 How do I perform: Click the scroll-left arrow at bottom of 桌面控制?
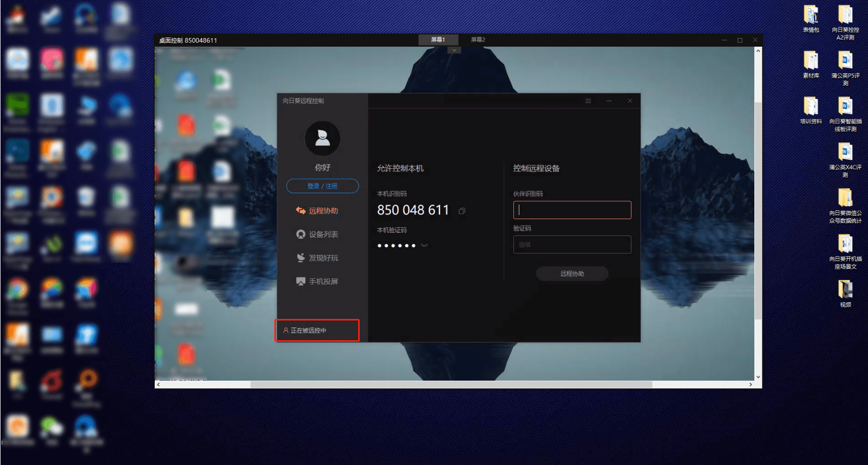pyautogui.click(x=159, y=384)
